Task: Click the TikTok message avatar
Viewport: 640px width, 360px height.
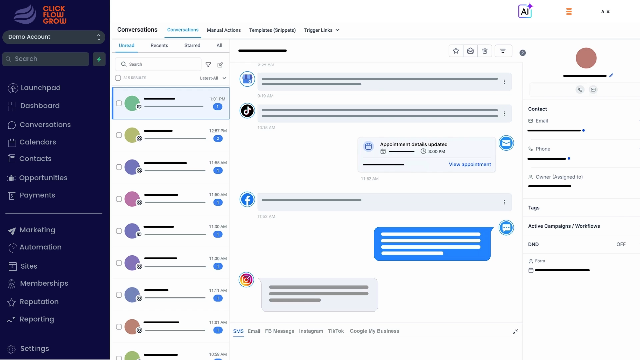Action: (x=247, y=111)
